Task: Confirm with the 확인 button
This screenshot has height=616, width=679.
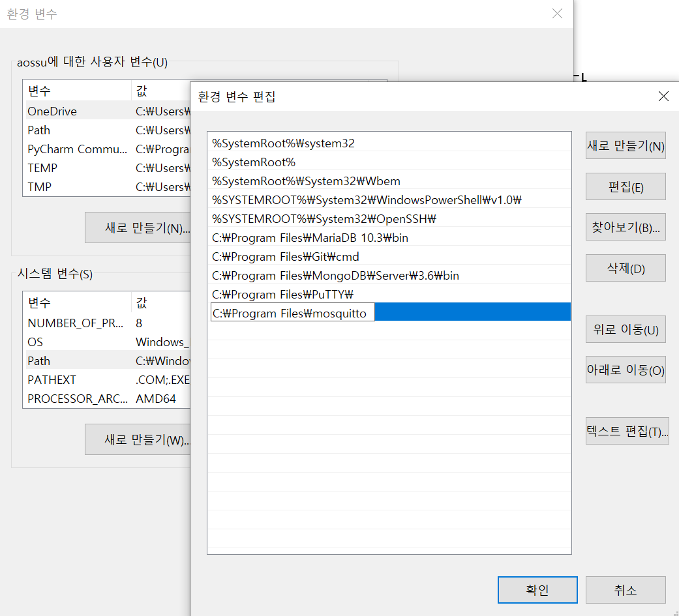Action: 537,589
